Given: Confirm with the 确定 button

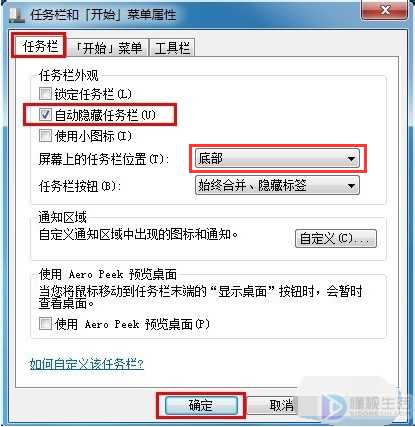Looking at the screenshot, I should tap(201, 405).
